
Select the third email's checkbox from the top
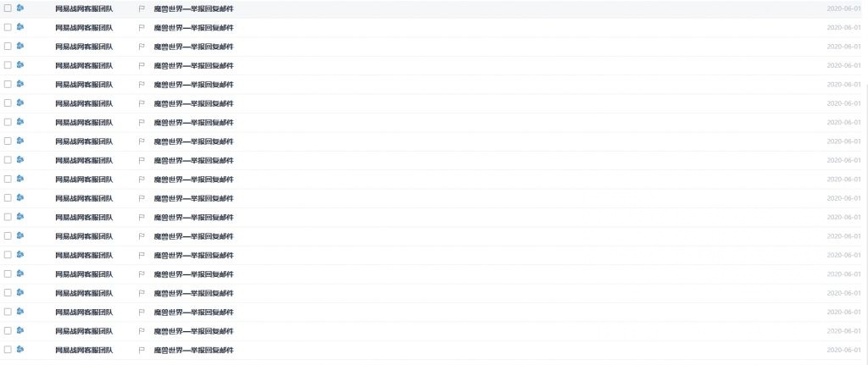tap(8, 46)
